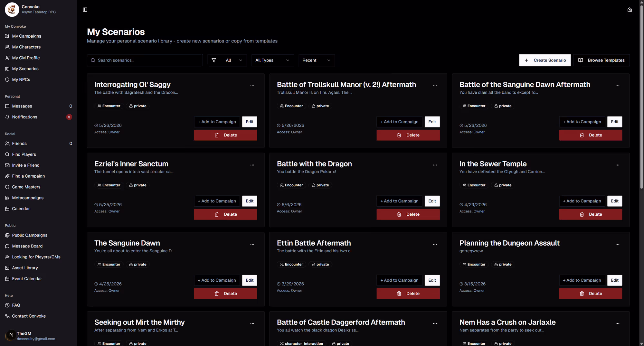Click the Convoke logo avatar

12,9
